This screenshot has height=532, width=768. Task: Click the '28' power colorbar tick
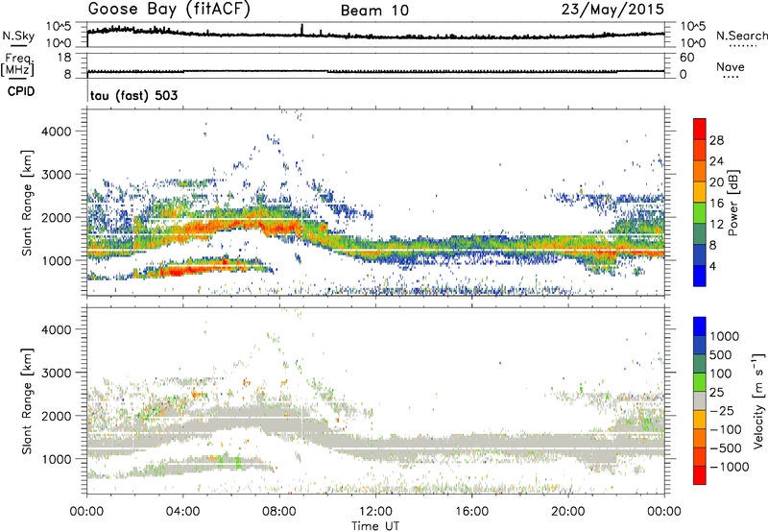click(x=716, y=140)
